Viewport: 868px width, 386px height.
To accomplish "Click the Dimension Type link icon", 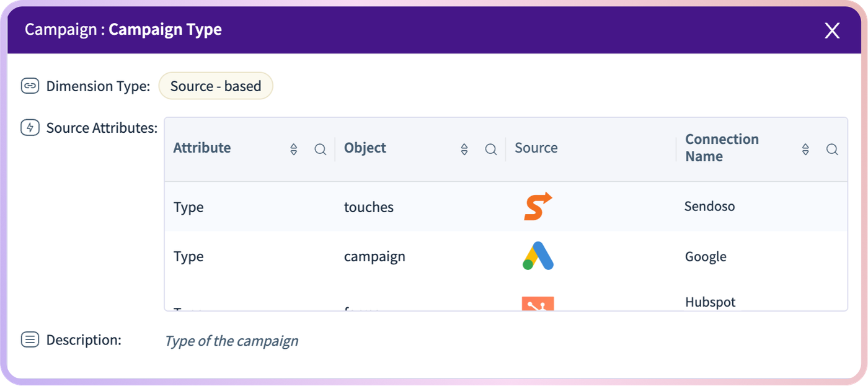I will click(30, 86).
